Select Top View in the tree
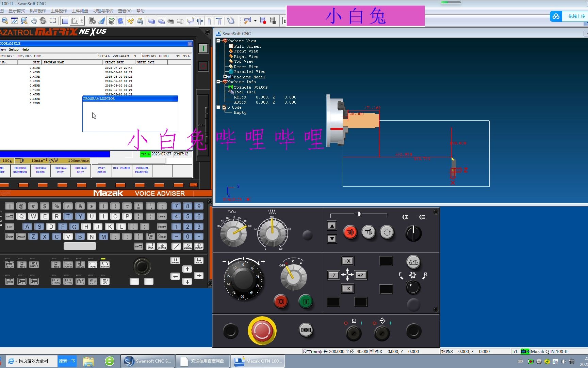This screenshot has height=368, width=588. (244, 61)
